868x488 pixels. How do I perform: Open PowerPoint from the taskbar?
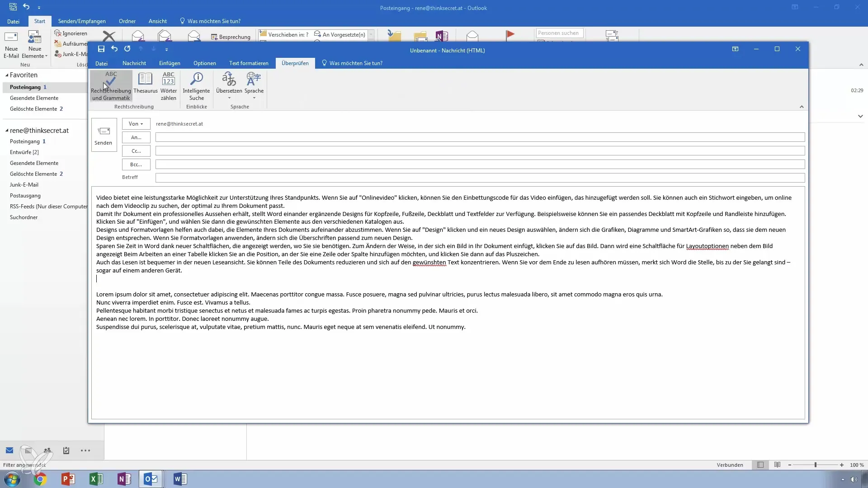(x=68, y=479)
